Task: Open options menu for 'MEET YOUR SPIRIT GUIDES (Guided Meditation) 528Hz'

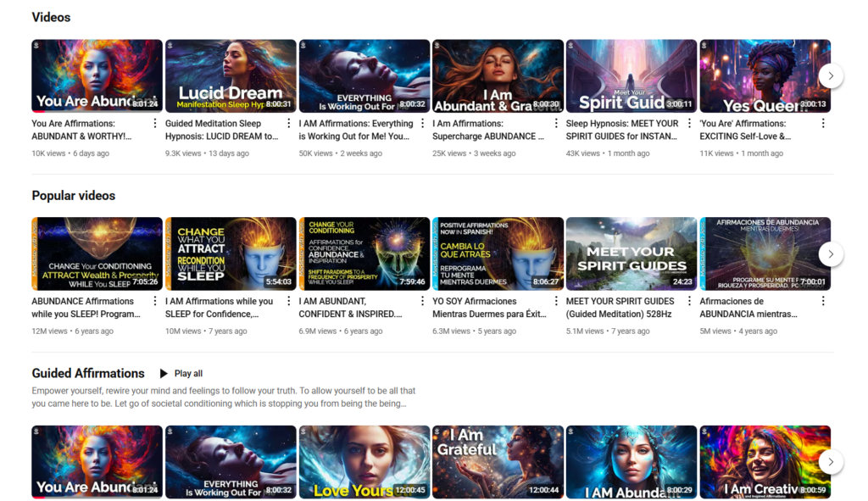Action: point(689,301)
